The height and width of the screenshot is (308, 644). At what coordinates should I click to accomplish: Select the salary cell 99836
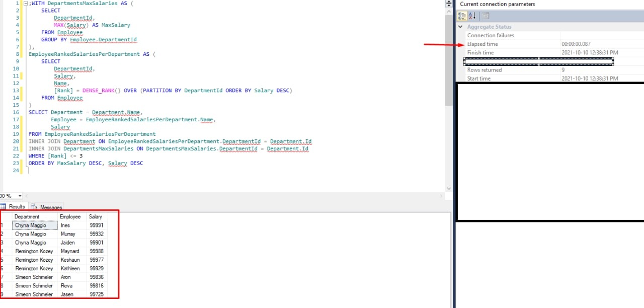pos(97,277)
